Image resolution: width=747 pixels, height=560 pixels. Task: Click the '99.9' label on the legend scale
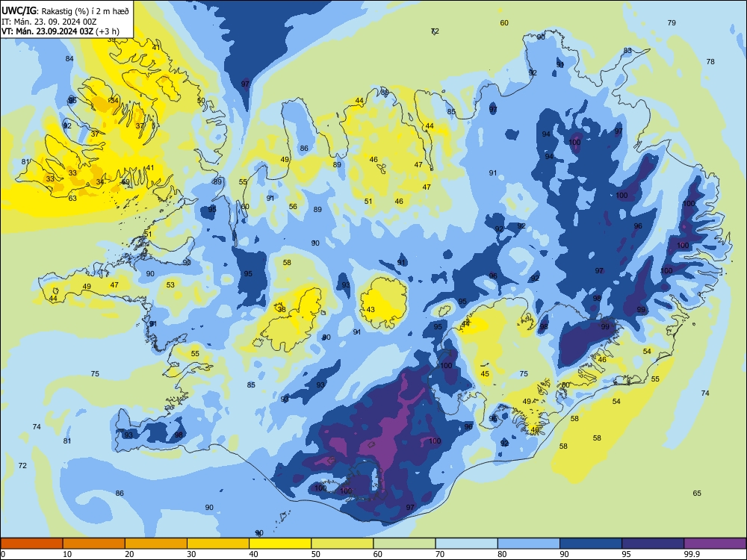tap(691, 554)
